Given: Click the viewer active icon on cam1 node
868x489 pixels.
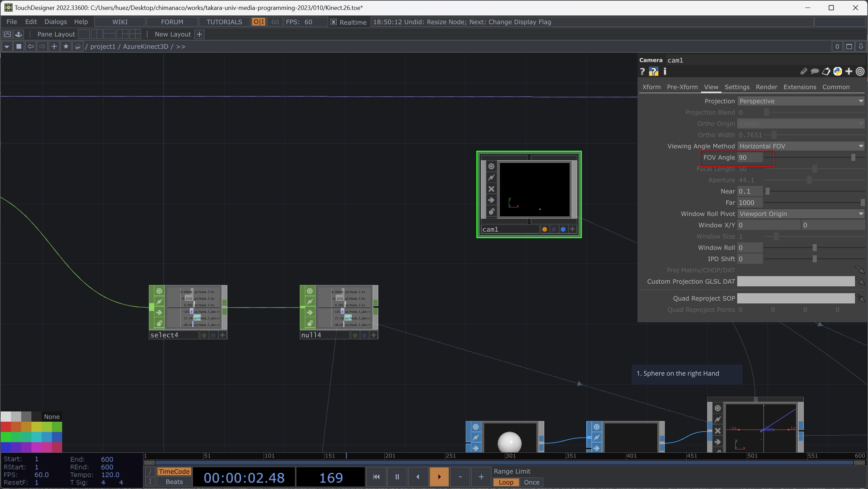Looking at the screenshot, I should point(491,166).
